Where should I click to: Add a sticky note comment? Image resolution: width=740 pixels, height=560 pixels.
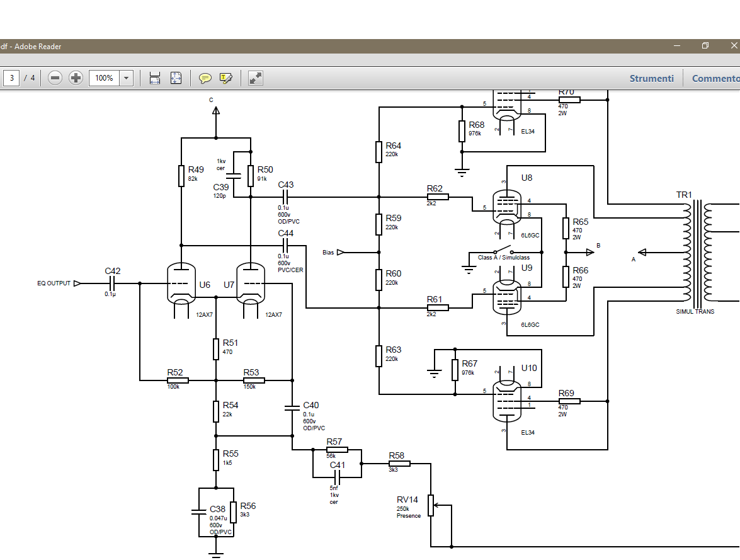(x=205, y=78)
